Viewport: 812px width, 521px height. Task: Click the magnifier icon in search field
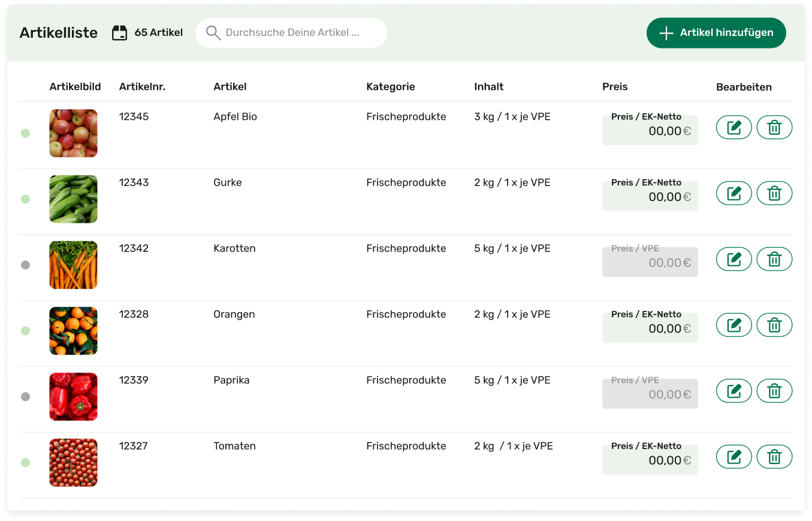click(x=213, y=33)
